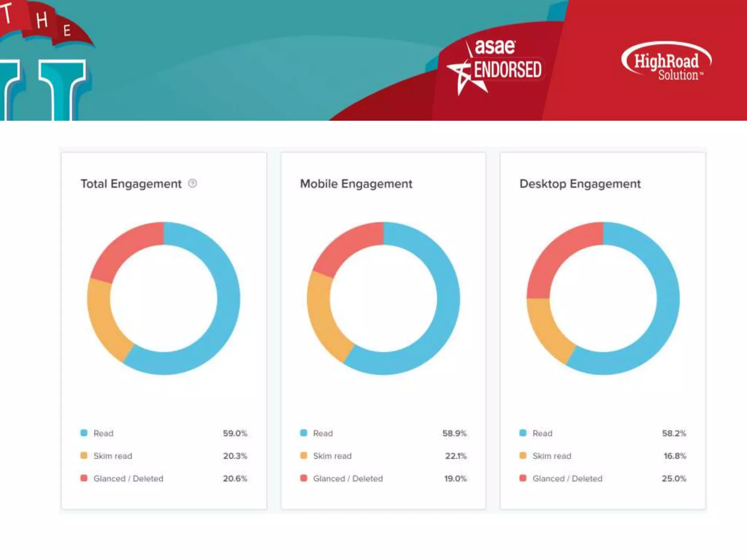Click the 22.1% Skim read value
Viewport: 747px width, 560px height.
[x=456, y=456]
